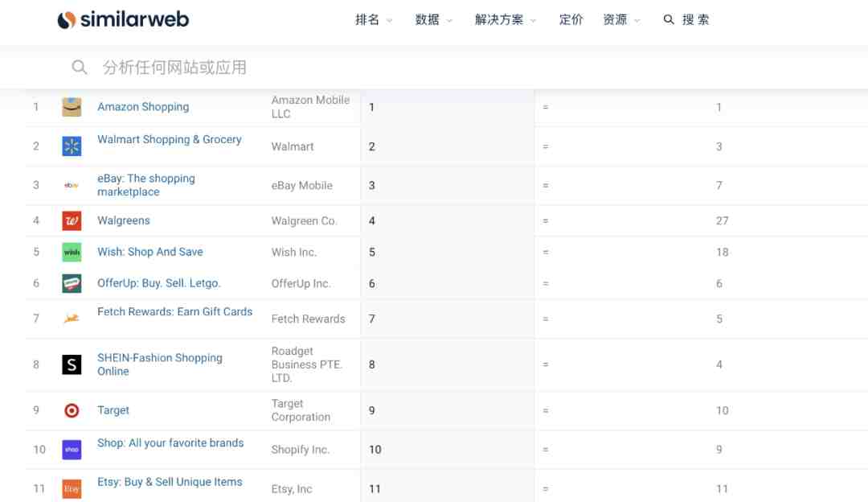Click the eBay app icon
The width and height of the screenshot is (868, 502).
click(72, 185)
